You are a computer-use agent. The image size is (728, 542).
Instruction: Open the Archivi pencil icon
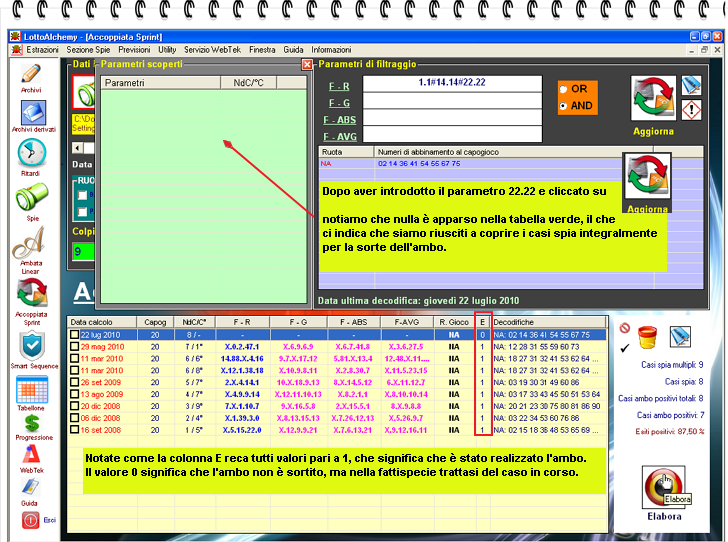click(x=31, y=73)
